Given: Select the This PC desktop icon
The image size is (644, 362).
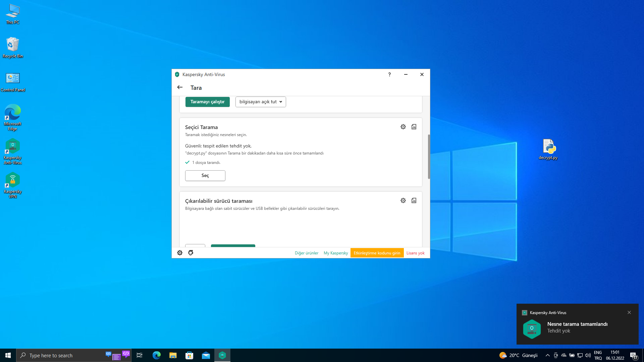Looking at the screenshot, I should coord(13,14).
